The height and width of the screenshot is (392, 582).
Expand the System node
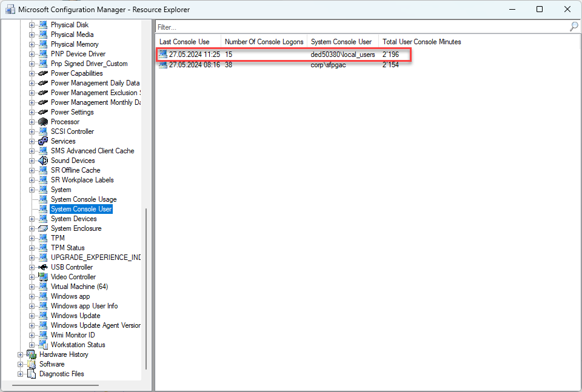click(32, 190)
